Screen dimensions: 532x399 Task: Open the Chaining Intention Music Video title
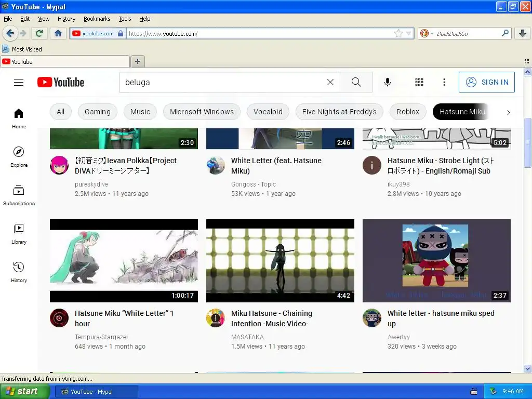271,318
